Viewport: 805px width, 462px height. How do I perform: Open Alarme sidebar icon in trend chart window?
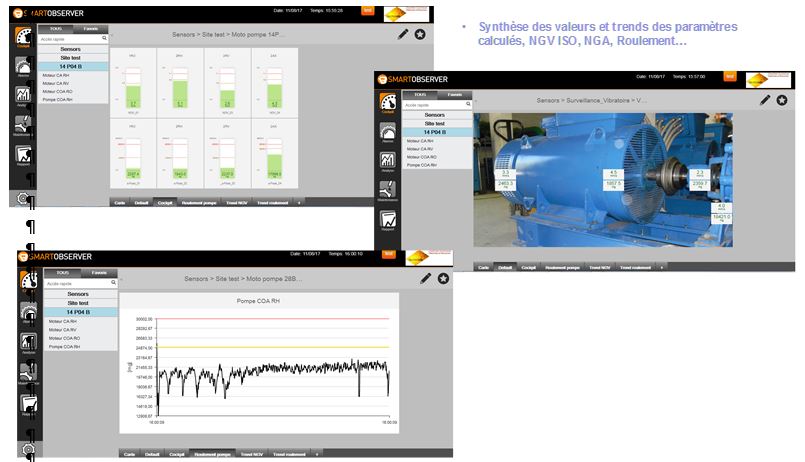tap(29, 312)
